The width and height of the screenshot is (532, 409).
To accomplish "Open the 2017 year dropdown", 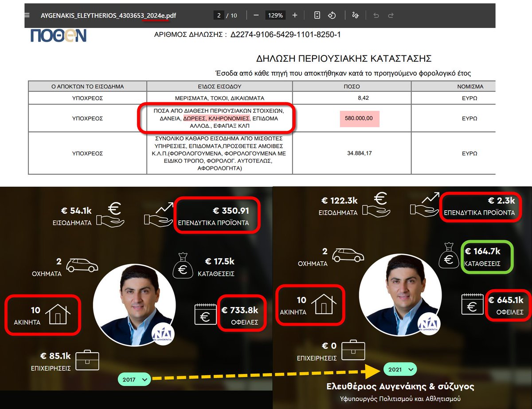I will click(x=134, y=380).
